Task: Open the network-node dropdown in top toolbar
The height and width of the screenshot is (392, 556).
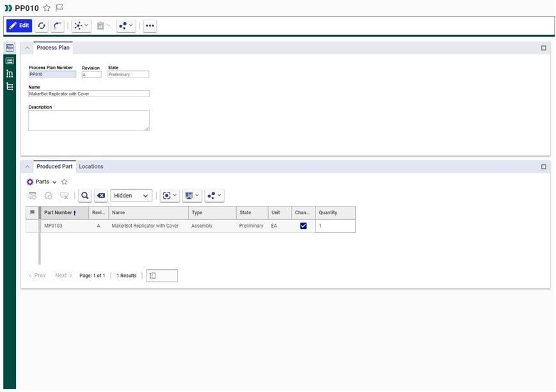Action: (81, 26)
